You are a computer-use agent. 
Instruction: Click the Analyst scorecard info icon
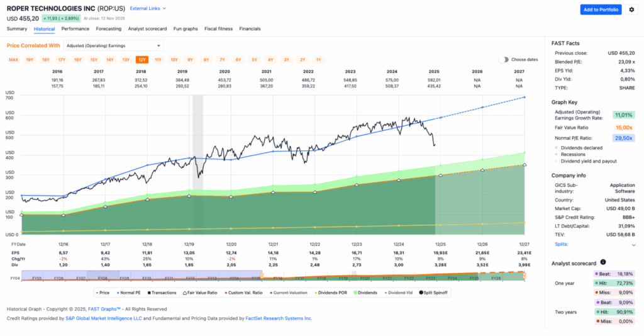pyautogui.click(x=602, y=262)
